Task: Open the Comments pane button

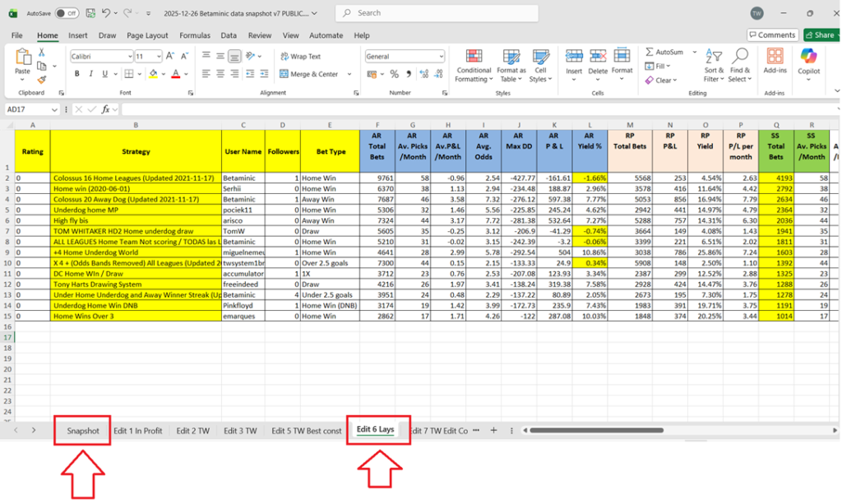Action: pyautogui.click(x=771, y=35)
